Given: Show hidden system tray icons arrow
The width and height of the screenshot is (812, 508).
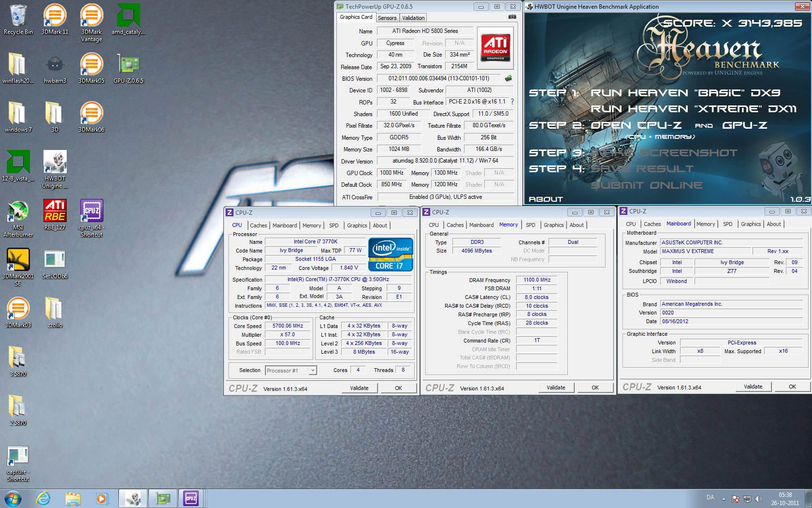Looking at the screenshot, I should coord(724,498).
